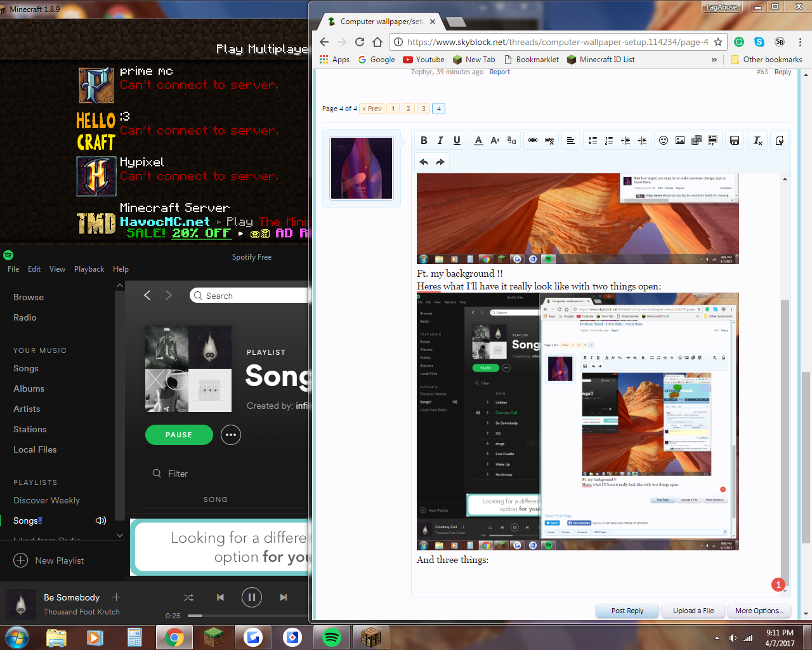The height and width of the screenshot is (650, 812).
Task: Open the Insert quote/code dropdown
Action: (713, 140)
